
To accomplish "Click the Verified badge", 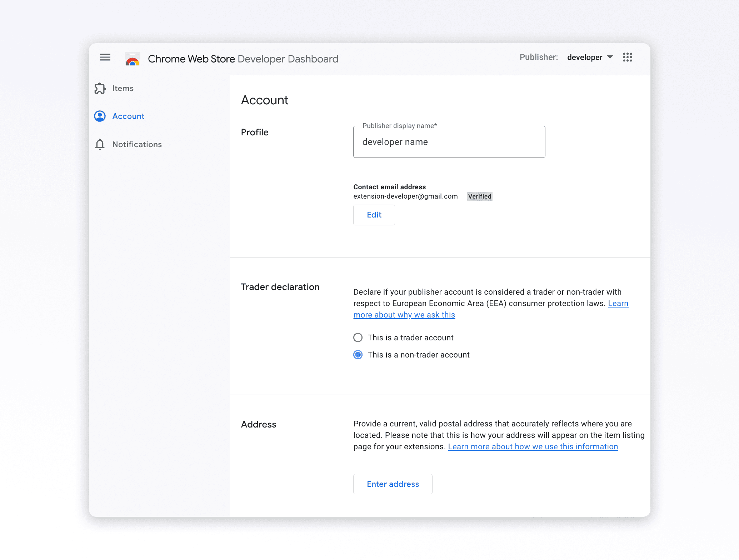I will point(480,196).
